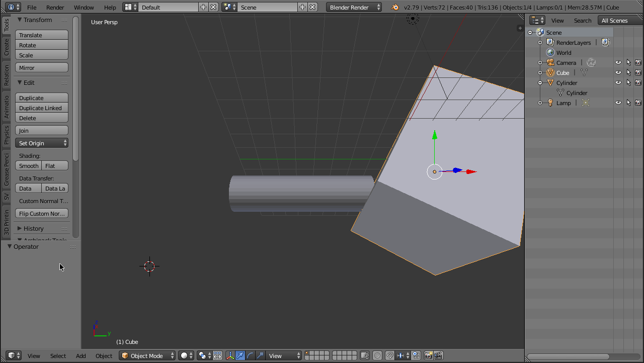
Task: Open the Window menu
Action: tap(84, 7)
